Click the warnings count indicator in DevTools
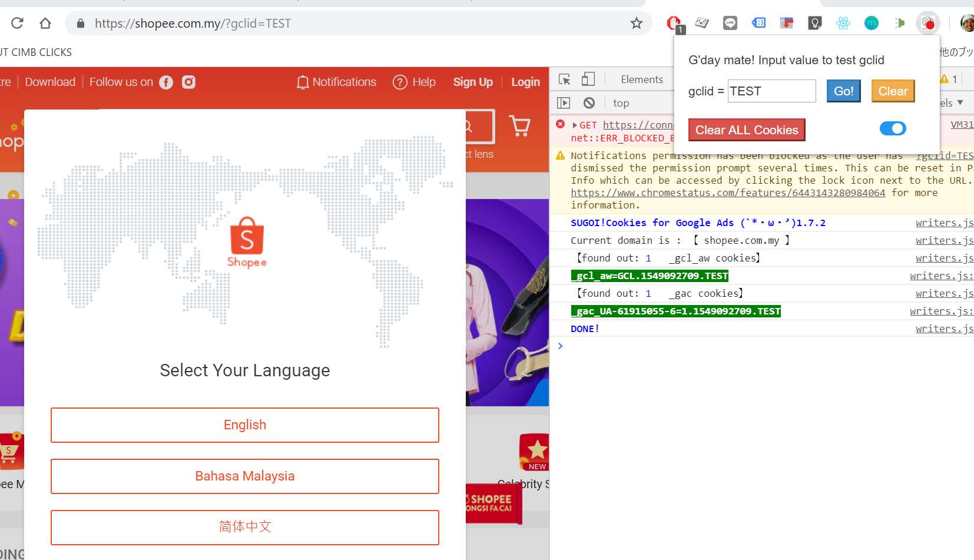The image size is (974, 560). [x=949, y=79]
